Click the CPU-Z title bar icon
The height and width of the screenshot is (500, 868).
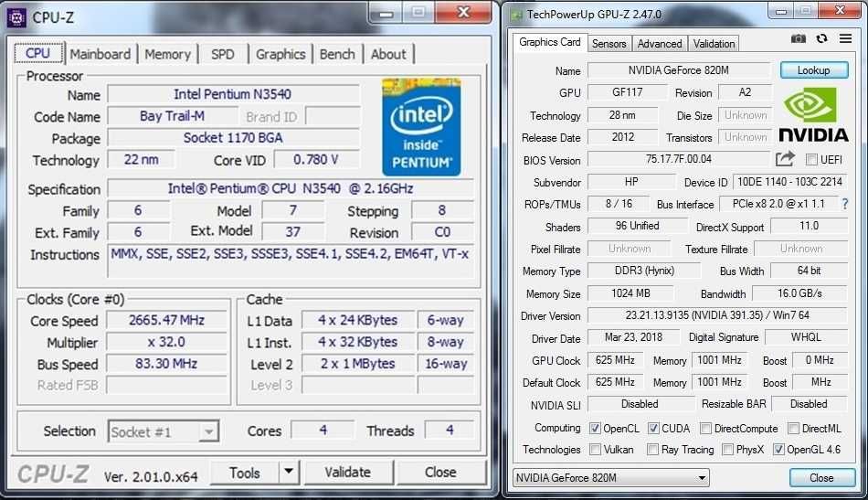pos(16,17)
